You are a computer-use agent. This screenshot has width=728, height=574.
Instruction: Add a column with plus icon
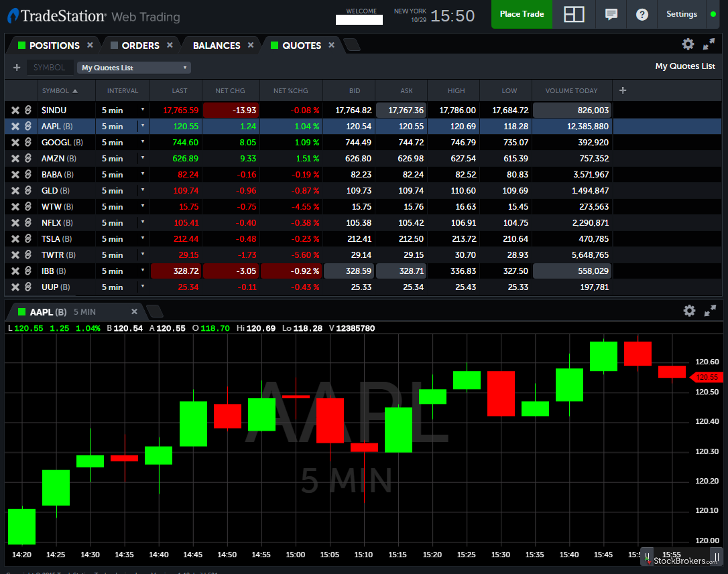click(623, 90)
